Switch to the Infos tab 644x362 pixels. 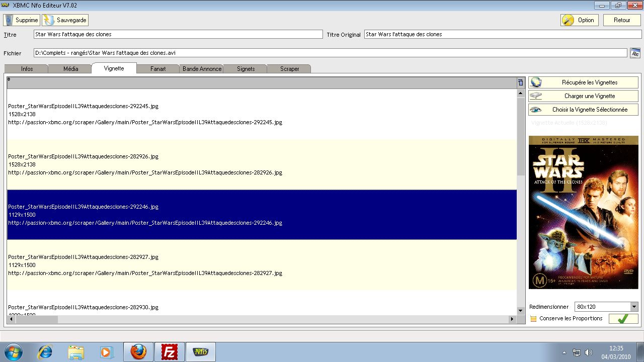[x=27, y=69]
